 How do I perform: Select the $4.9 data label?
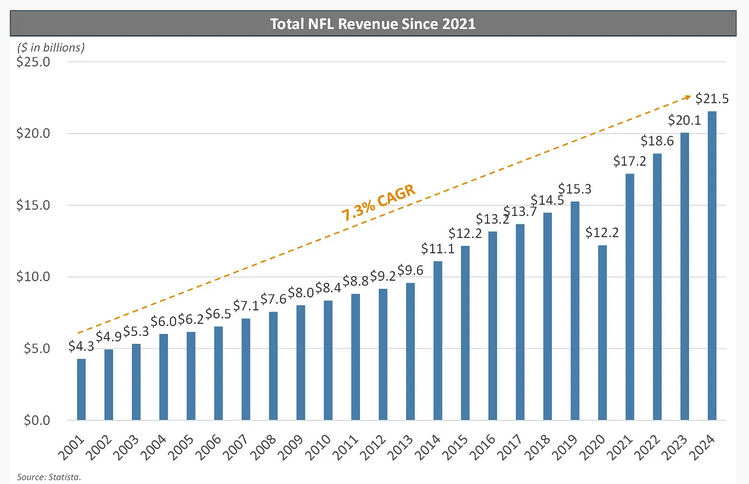pyautogui.click(x=108, y=337)
